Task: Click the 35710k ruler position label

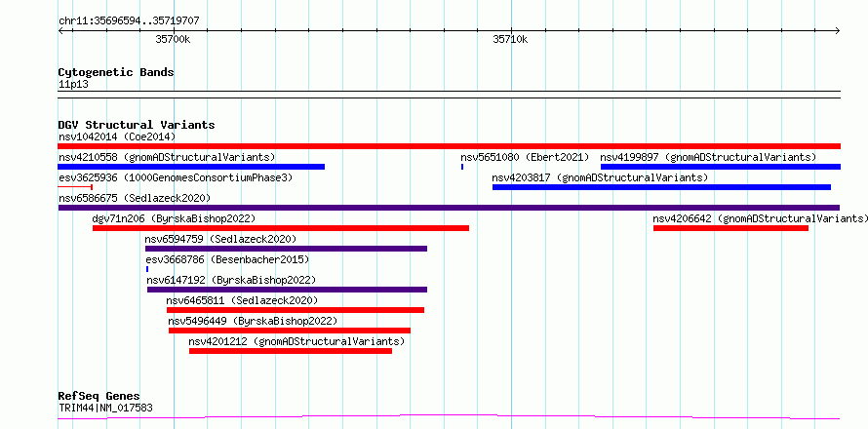Action: [x=510, y=39]
